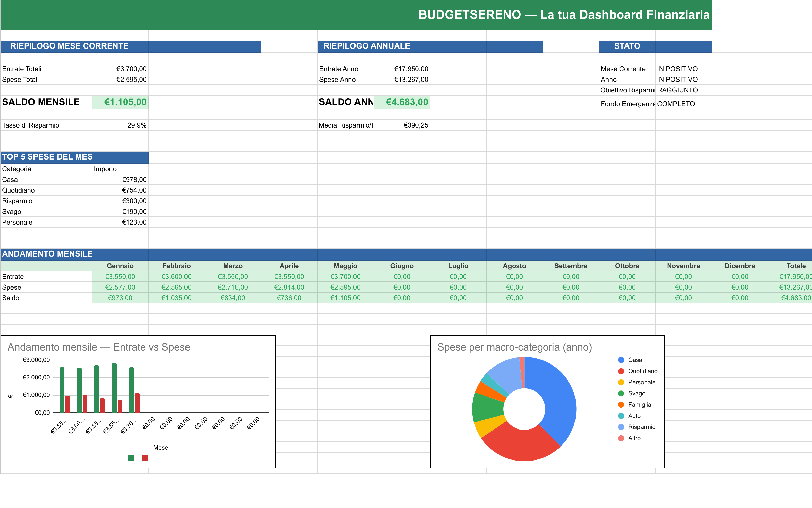Select the Quotidiano amount €754,00
The width and height of the screenshot is (812, 508).
120,190
